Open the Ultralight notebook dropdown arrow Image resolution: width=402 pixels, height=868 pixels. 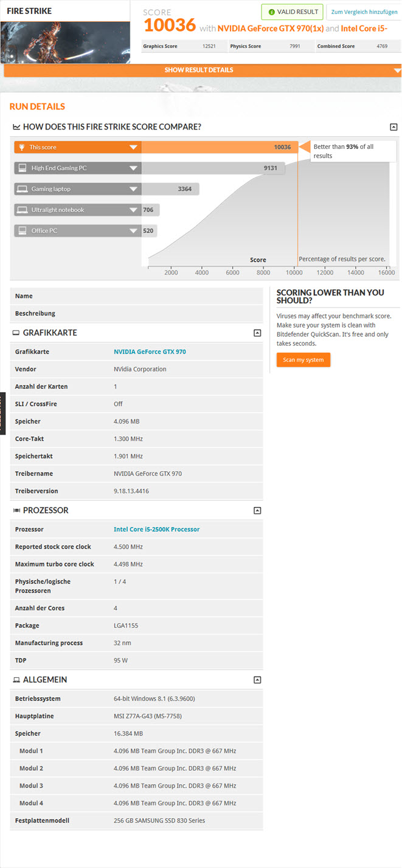(133, 210)
